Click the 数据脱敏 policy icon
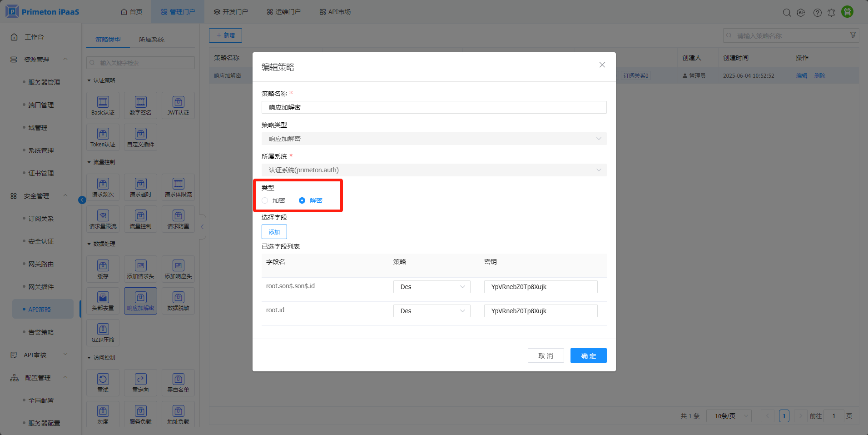The width and height of the screenshot is (868, 435). [178, 300]
